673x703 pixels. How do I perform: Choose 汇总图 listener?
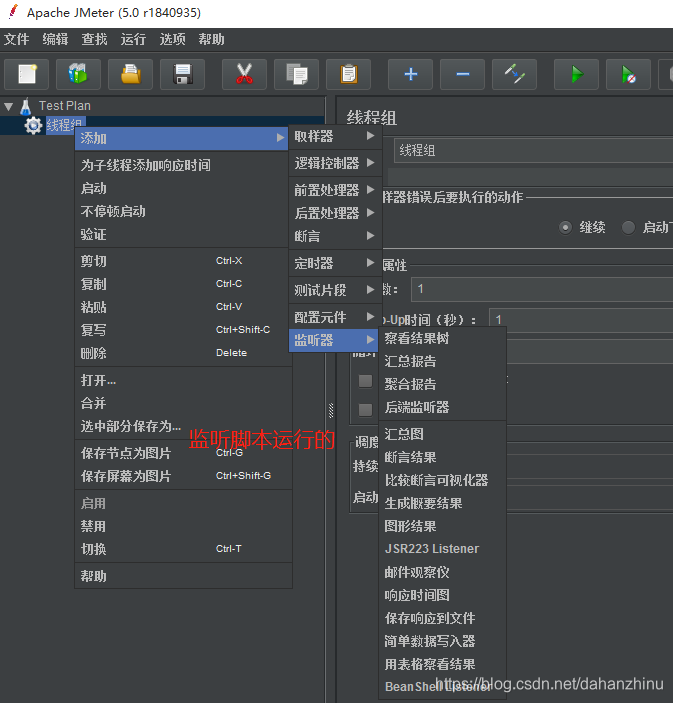pos(443,434)
